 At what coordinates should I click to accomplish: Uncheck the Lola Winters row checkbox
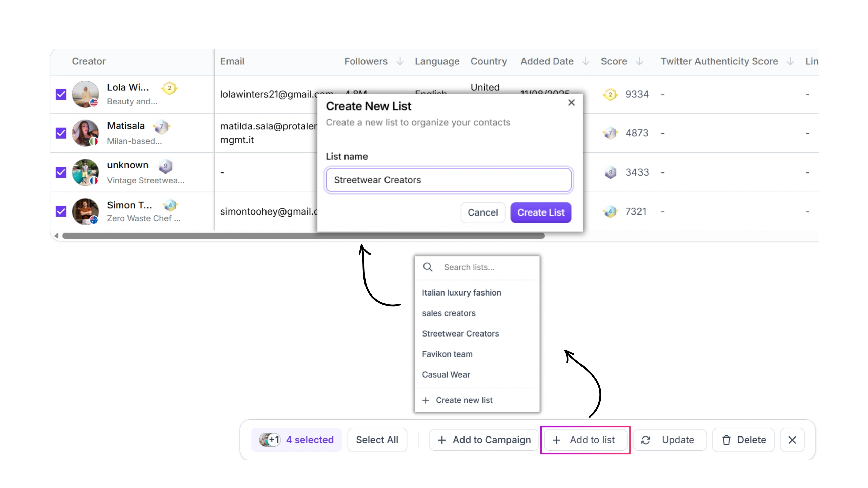(x=61, y=94)
